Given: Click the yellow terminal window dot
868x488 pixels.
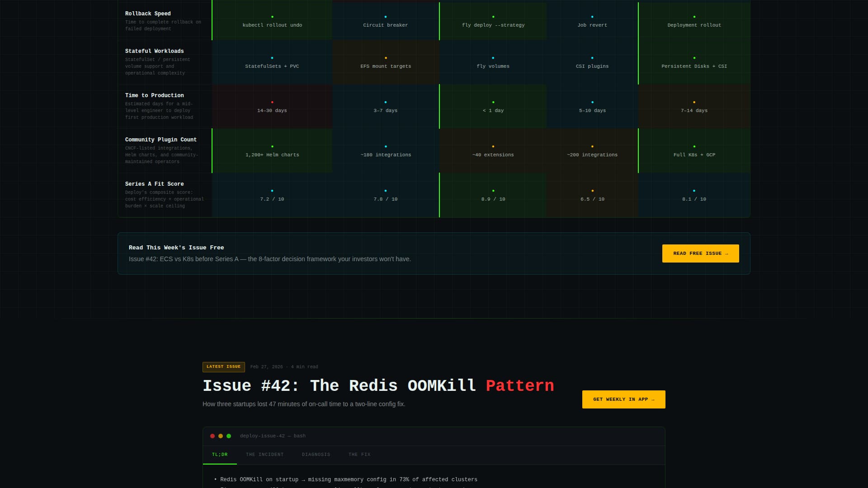Looking at the screenshot, I should click(221, 436).
